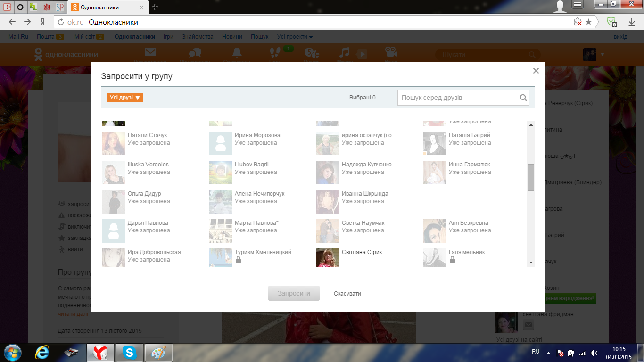Close the invite-to-group dialog with the X
This screenshot has height=362, width=644.
pos(536,71)
